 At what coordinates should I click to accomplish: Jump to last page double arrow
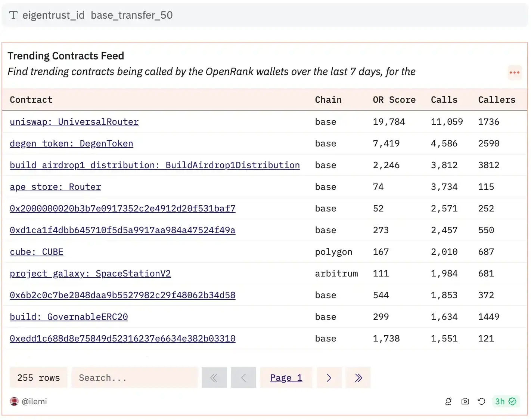[358, 378]
